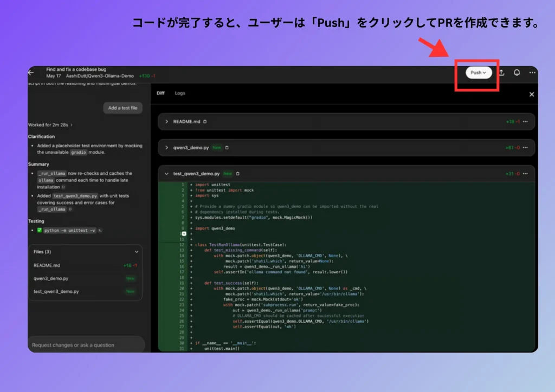Viewport: 555px width, 392px height.
Task: Switch to the Diff tab
Action: [160, 93]
